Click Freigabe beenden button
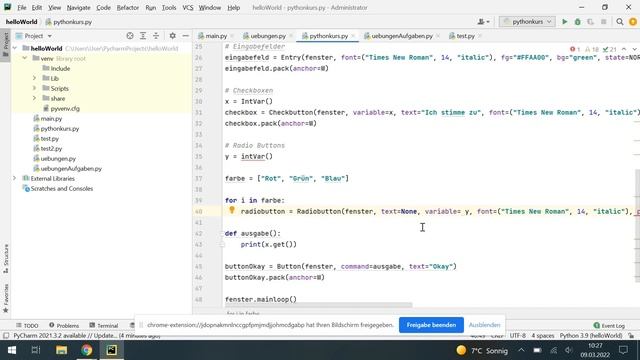The height and width of the screenshot is (360, 640). pyautogui.click(x=431, y=325)
